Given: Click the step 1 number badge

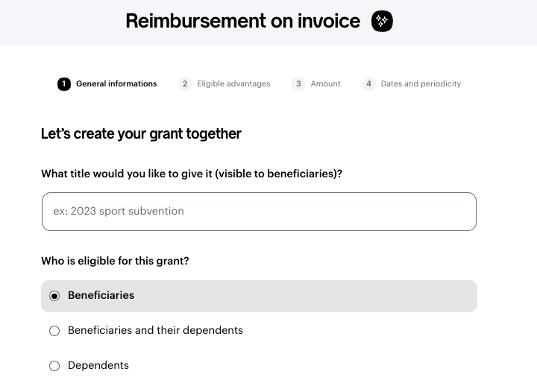Looking at the screenshot, I should point(64,84).
